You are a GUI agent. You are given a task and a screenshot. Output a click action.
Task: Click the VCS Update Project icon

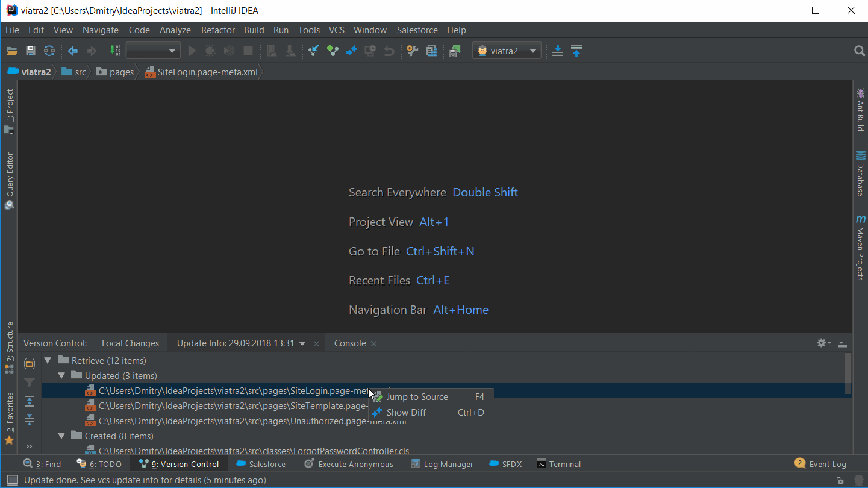coord(313,51)
